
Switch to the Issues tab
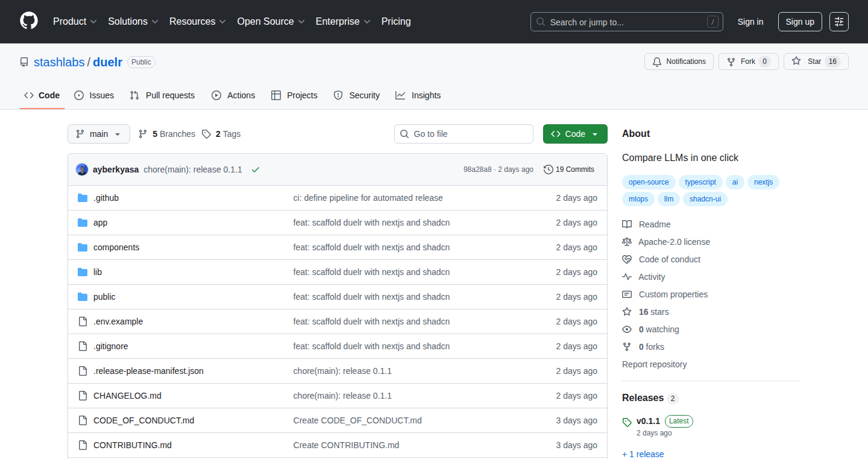tap(94, 95)
